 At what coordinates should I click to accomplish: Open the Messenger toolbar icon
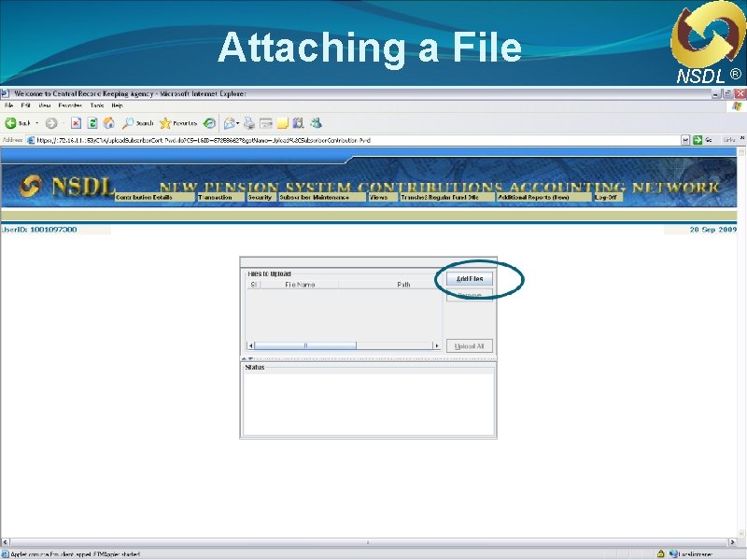click(316, 123)
